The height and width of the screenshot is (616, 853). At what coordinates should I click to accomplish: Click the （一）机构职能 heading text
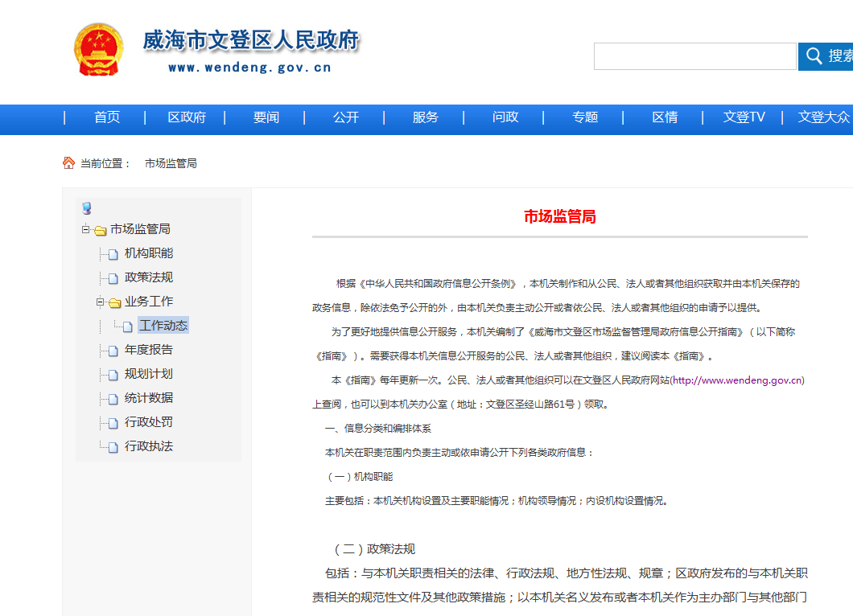coord(359,477)
